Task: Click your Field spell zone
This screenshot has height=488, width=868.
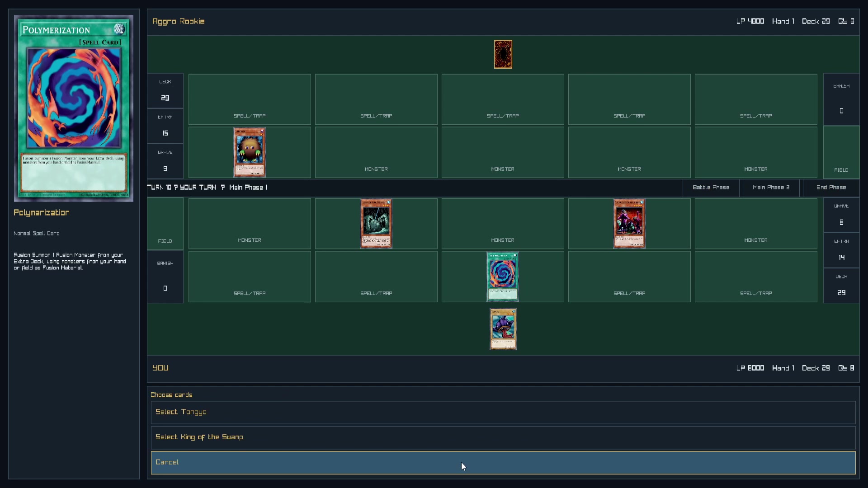Action: (x=165, y=224)
